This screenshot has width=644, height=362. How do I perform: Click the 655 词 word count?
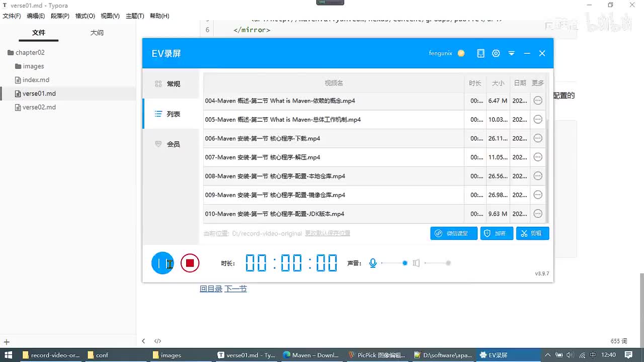click(619, 341)
